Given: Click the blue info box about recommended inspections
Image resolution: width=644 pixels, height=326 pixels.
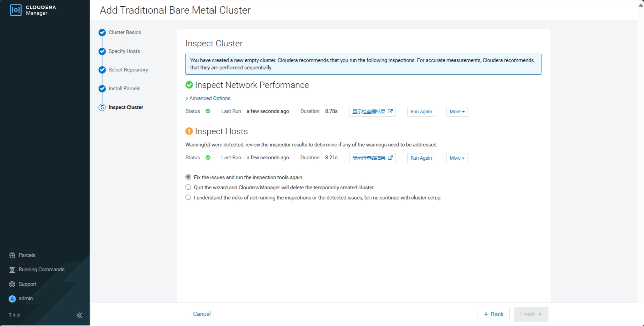Looking at the screenshot, I should pos(363,64).
